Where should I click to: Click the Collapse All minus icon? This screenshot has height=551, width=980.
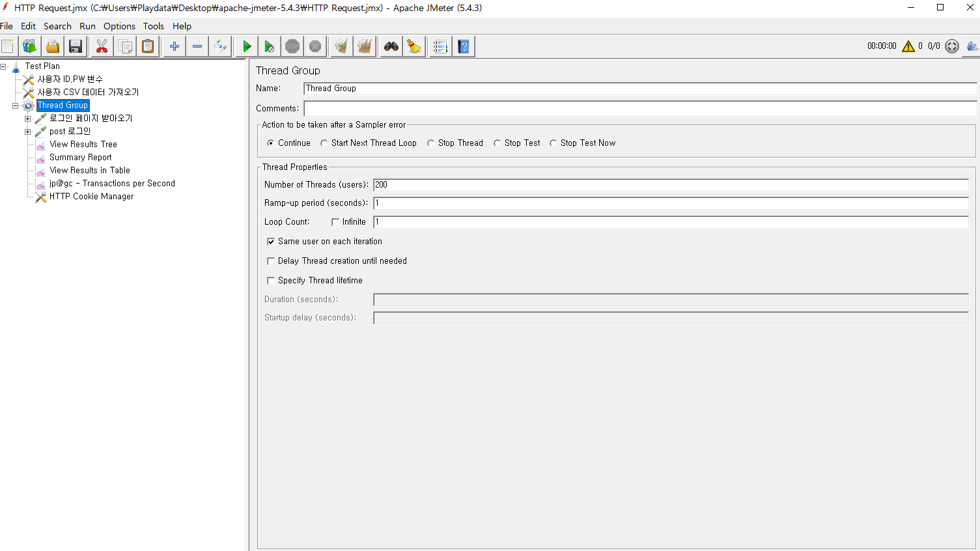click(x=197, y=46)
